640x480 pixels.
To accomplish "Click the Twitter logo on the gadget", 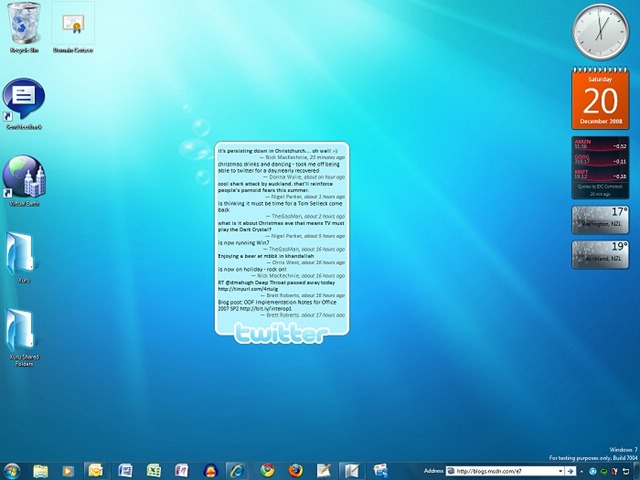I will (282, 333).
